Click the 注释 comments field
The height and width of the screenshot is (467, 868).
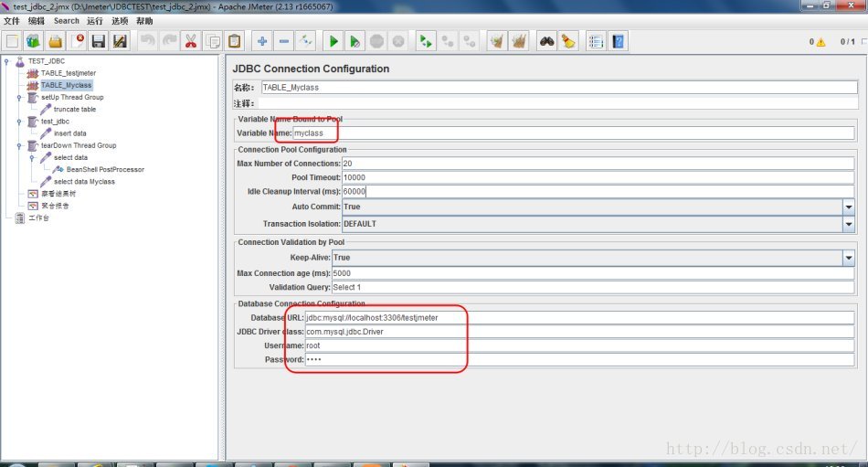pyautogui.click(x=558, y=103)
